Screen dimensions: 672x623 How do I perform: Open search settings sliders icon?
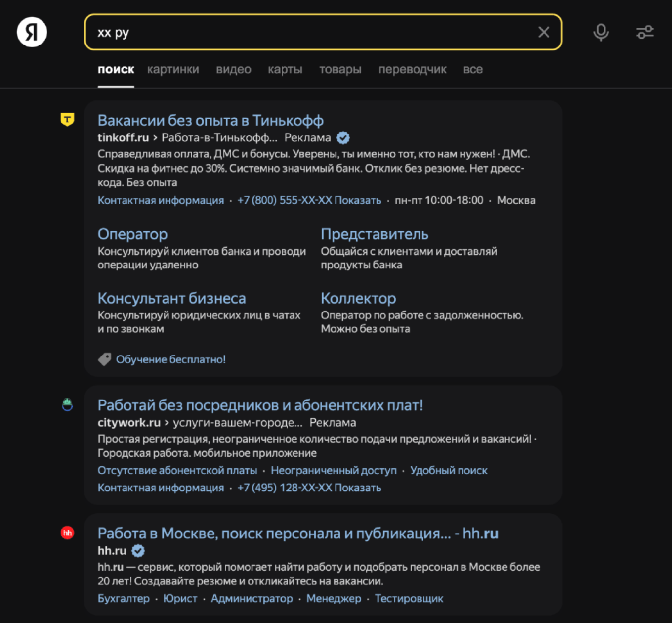tap(645, 33)
